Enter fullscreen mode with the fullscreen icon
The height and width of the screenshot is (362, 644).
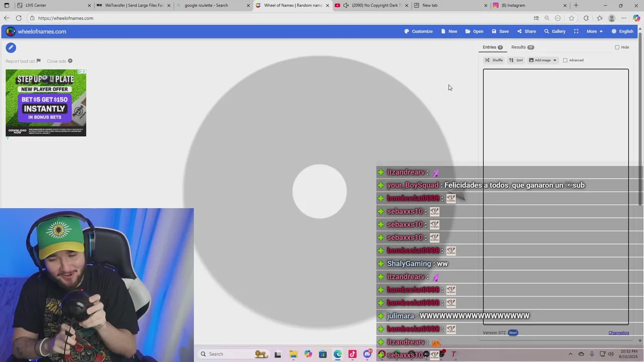pyautogui.click(x=576, y=31)
